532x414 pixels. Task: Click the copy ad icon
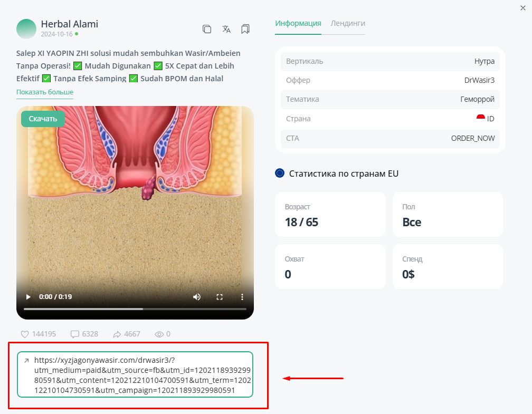point(207,29)
